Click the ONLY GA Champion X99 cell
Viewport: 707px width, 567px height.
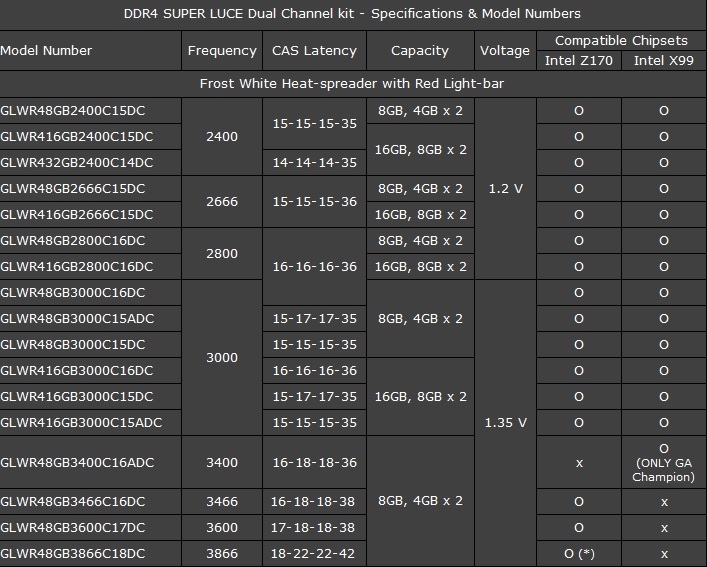(664, 463)
